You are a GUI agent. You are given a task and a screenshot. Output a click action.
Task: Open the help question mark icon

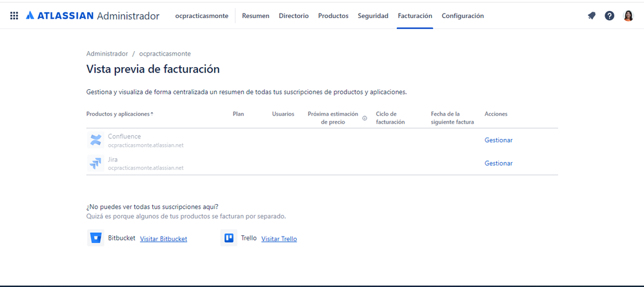pos(610,16)
